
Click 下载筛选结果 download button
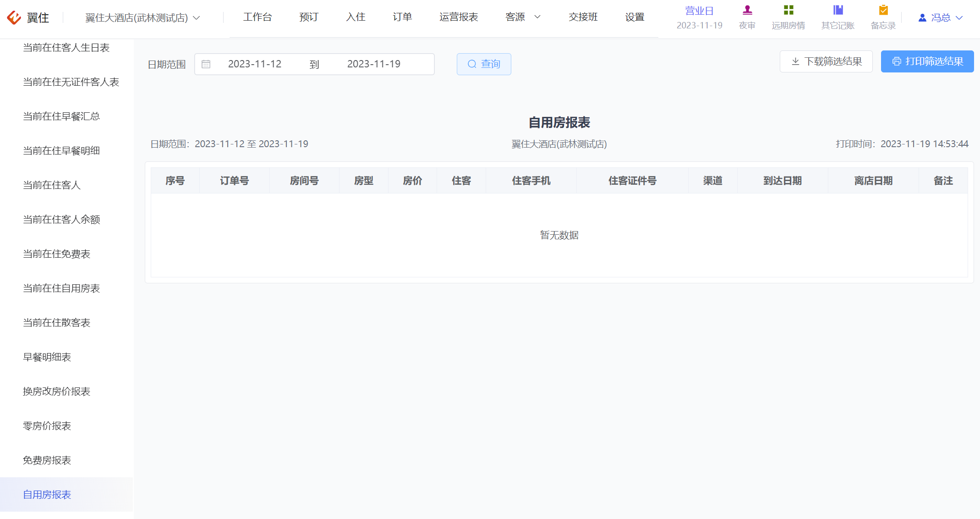point(826,61)
